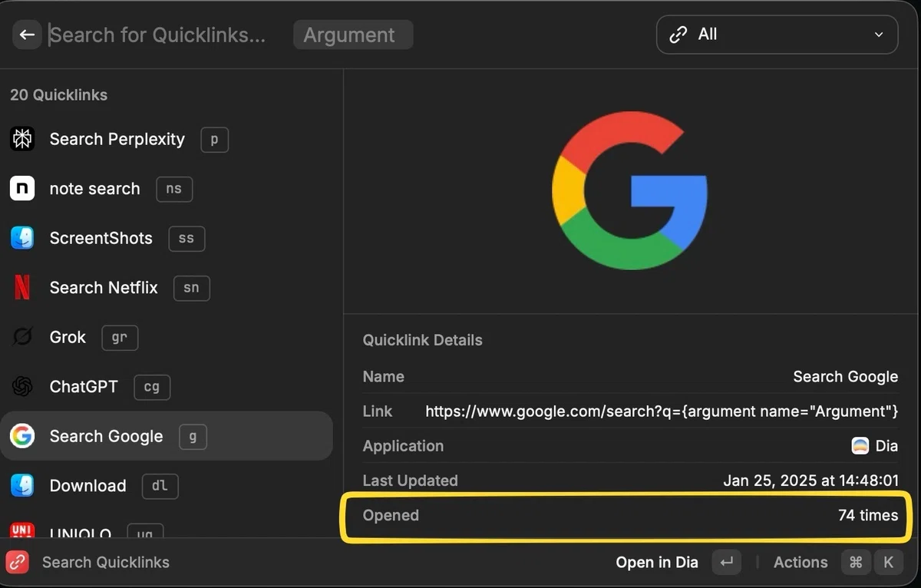Click the Search Quicklinks footer label
This screenshot has width=921, height=588.
(x=106, y=563)
